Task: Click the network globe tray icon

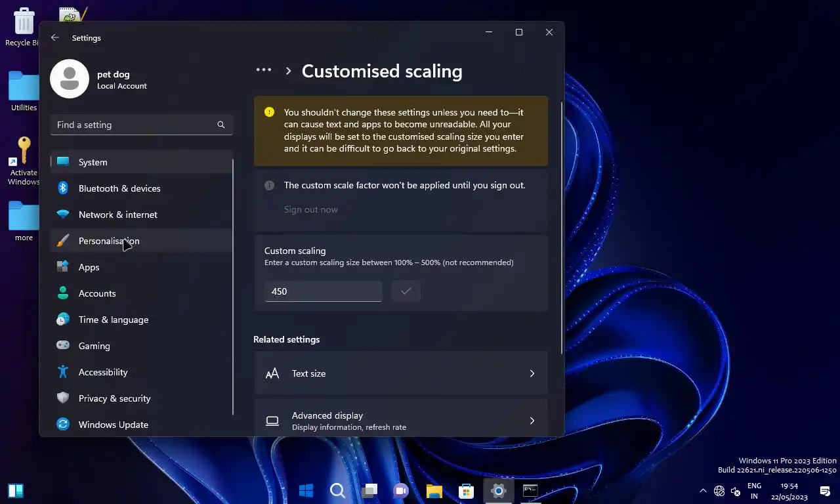Action: click(719, 491)
